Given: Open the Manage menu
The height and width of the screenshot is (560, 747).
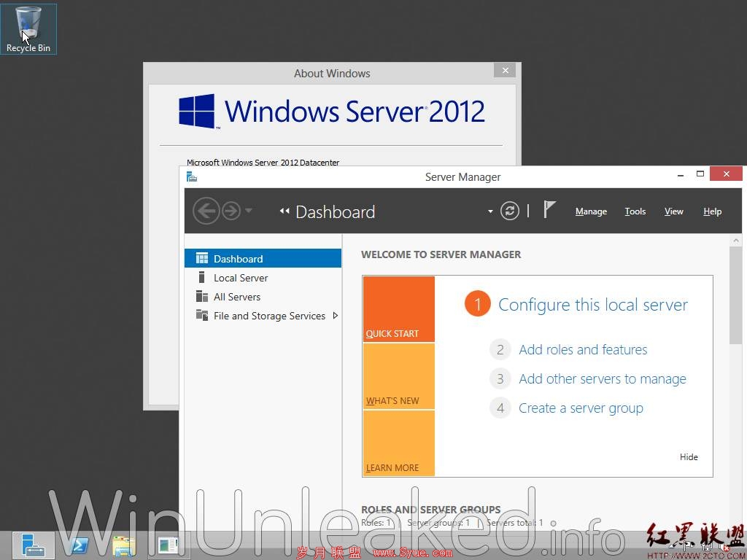Looking at the screenshot, I should [591, 211].
